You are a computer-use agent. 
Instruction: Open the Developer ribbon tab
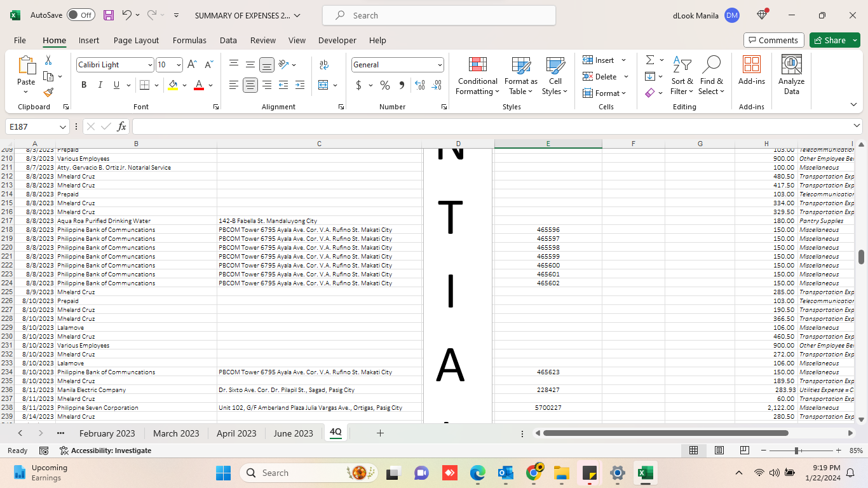pos(337,40)
